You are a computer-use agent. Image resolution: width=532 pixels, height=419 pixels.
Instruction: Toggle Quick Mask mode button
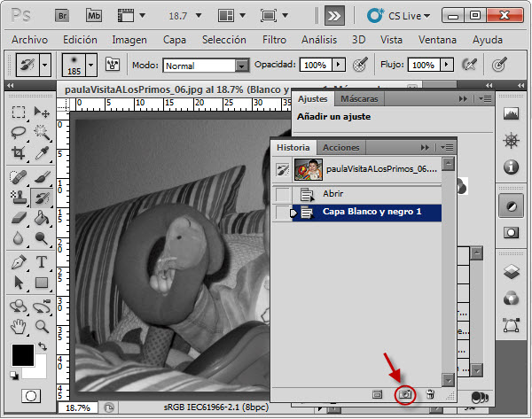click(x=31, y=396)
